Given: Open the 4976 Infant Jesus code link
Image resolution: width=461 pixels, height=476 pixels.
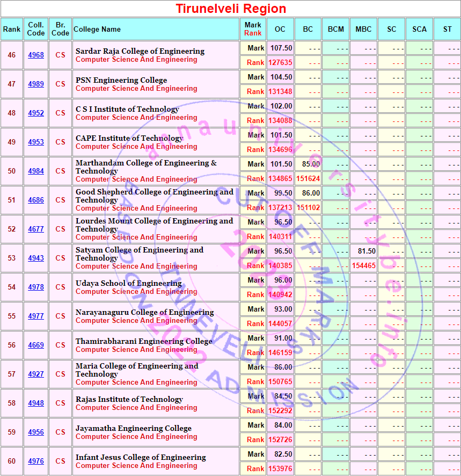Looking at the screenshot, I should [36, 461].
